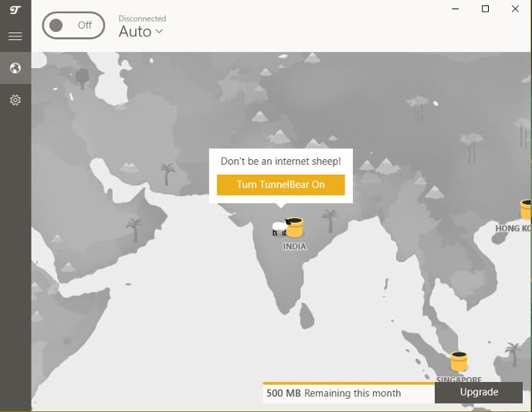Click the Disconnected status text
This screenshot has height=412, width=532.
(x=142, y=19)
